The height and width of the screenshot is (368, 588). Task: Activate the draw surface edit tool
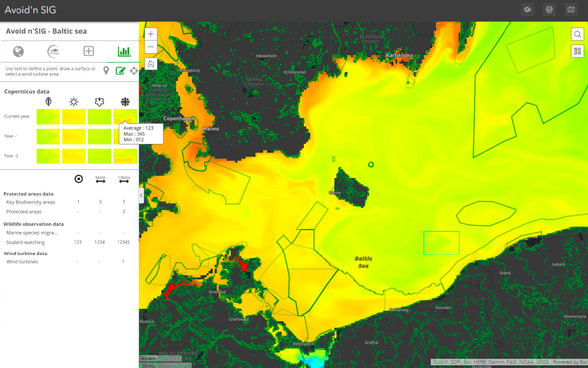click(120, 71)
